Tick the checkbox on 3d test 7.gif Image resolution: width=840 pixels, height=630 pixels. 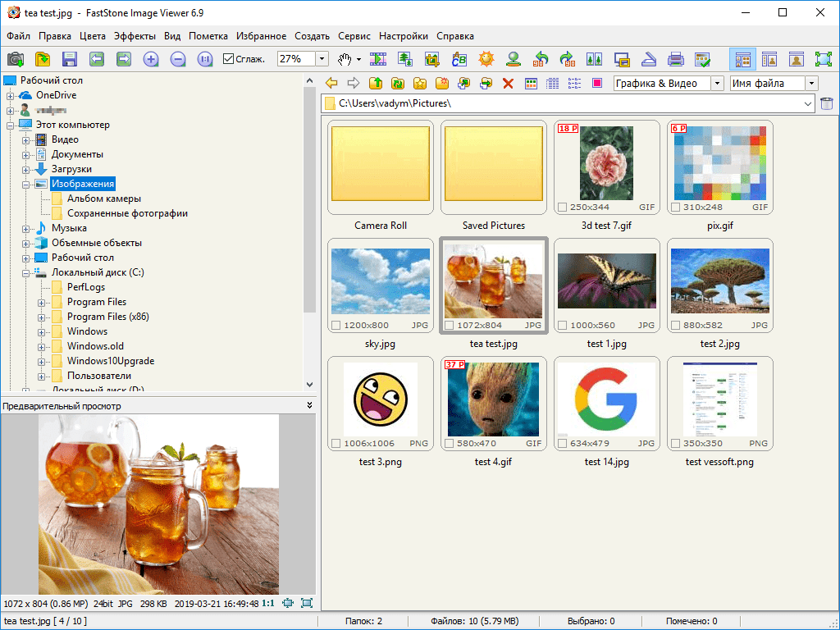click(x=563, y=207)
